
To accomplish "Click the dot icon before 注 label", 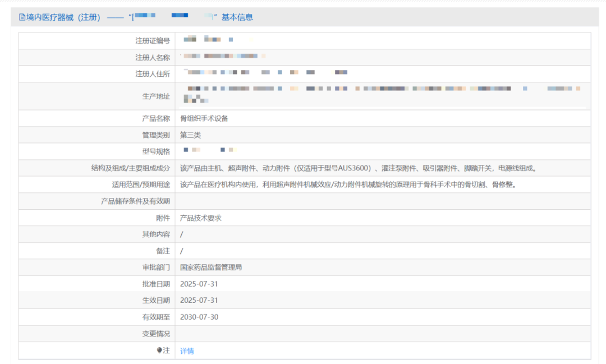I will click(x=159, y=351).
